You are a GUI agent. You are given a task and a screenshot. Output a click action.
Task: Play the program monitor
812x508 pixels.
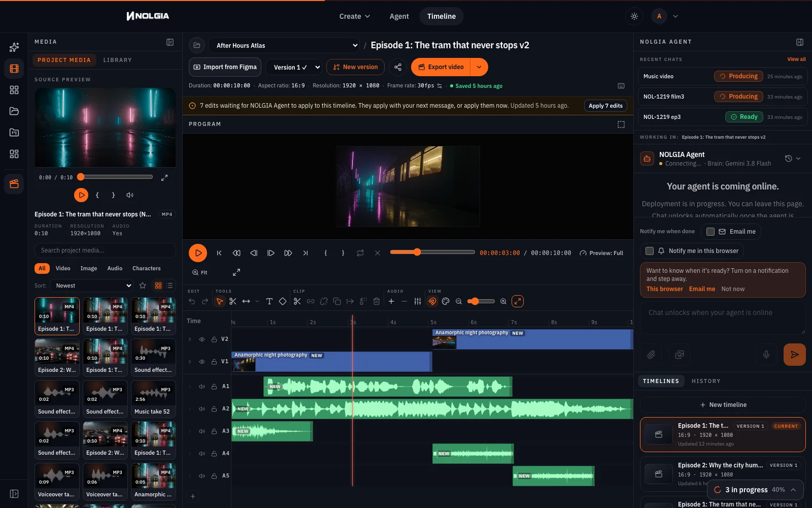[x=198, y=253]
